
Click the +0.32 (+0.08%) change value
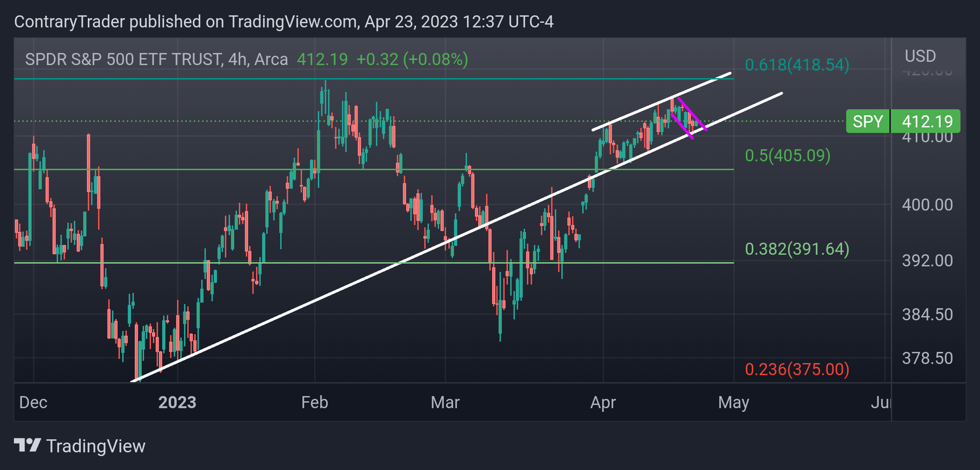tap(412, 60)
